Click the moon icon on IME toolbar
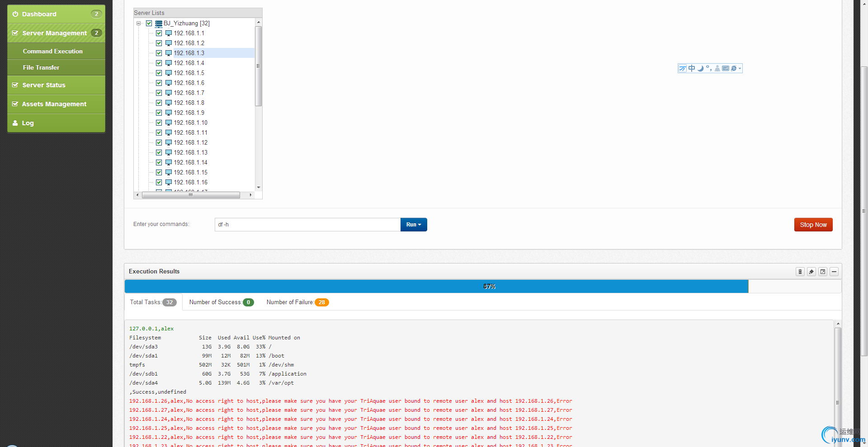The height and width of the screenshot is (447, 868). click(700, 68)
